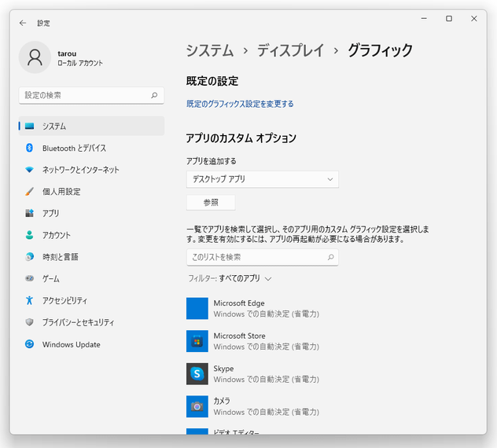Click the Skype app icon
The width and height of the screenshot is (497, 448).
(197, 374)
